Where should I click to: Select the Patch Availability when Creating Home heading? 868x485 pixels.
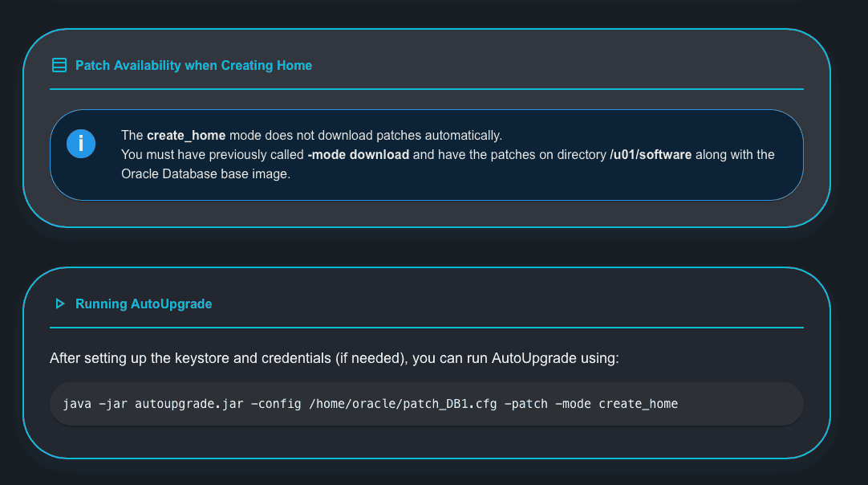click(193, 65)
